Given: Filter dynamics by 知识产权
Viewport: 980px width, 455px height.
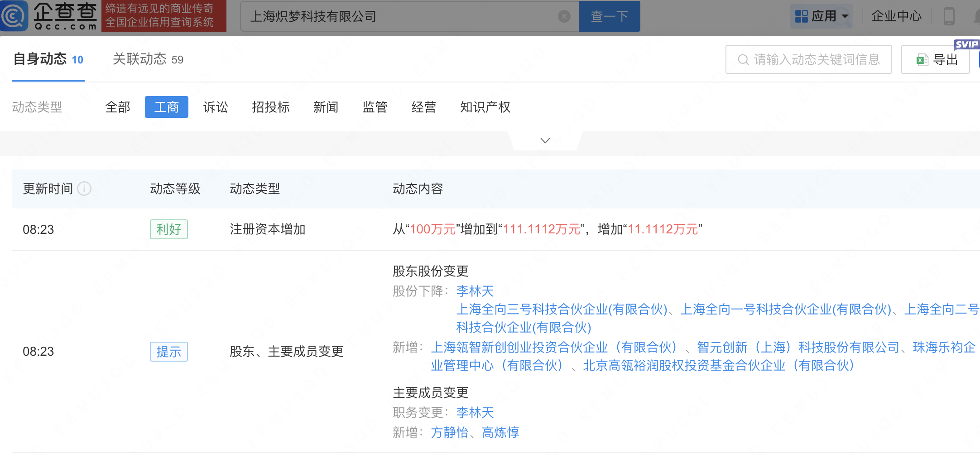Looking at the screenshot, I should [485, 107].
